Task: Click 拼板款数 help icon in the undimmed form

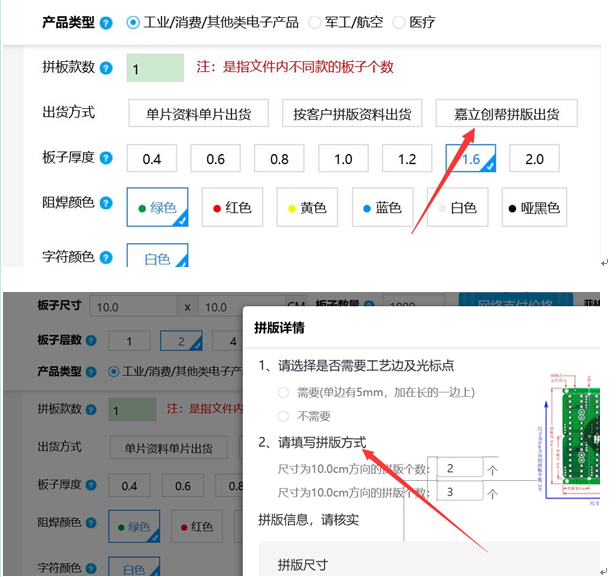Action: pyautogui.click(x=106, y=68)
